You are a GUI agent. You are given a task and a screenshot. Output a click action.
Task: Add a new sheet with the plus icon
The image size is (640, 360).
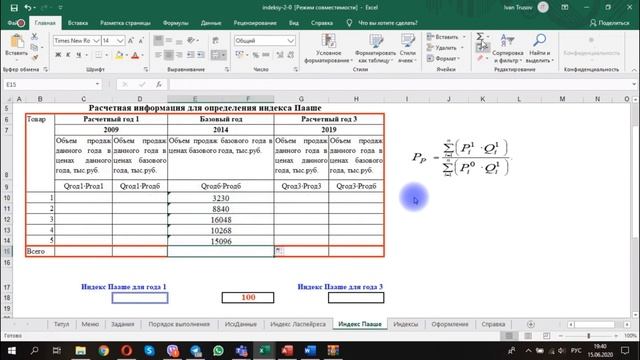531,324
